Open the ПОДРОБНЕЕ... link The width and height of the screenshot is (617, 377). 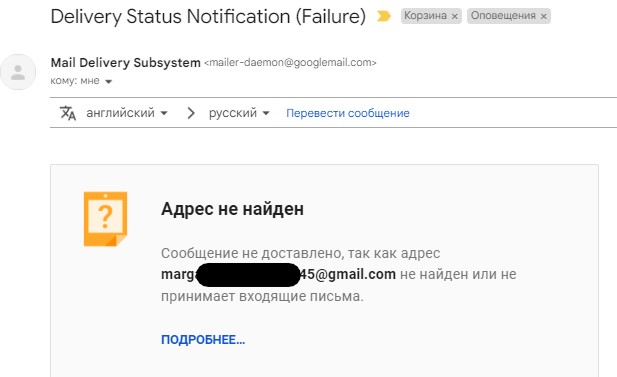pos(203,340)
